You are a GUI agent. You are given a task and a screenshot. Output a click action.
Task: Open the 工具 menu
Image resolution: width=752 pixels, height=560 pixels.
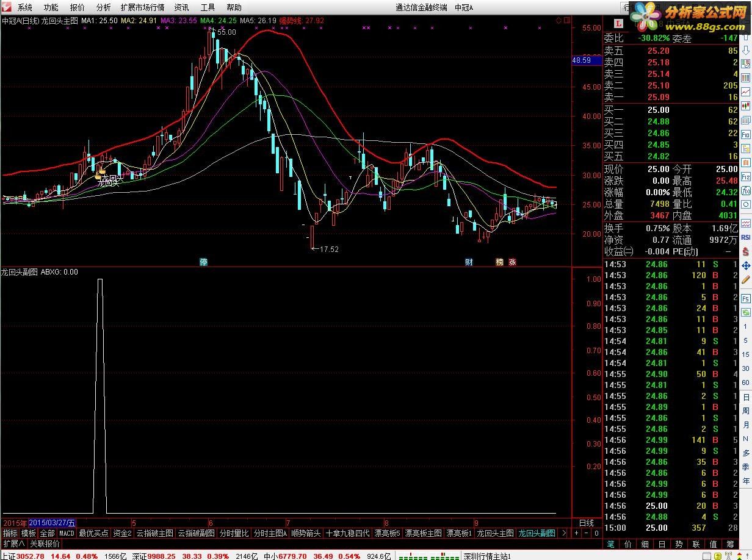(208, 7)
